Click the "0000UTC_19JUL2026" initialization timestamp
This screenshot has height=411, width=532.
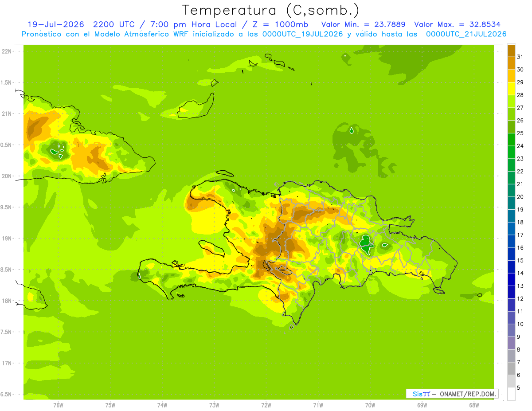[x=302, y=34]
